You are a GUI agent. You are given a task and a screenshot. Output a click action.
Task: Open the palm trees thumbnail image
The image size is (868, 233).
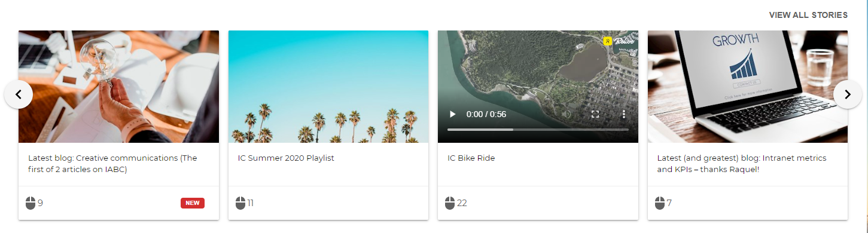[x=328, y=87]
